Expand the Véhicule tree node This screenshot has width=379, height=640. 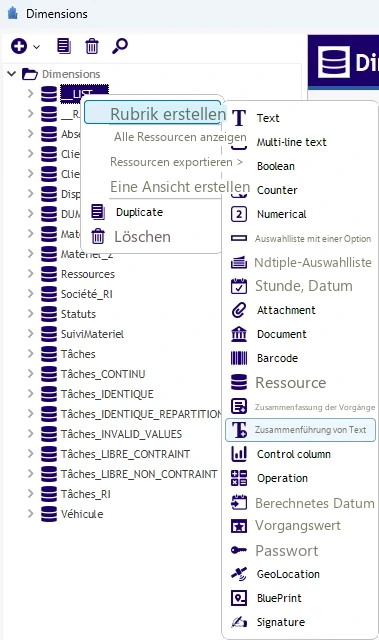pos(31,513)
